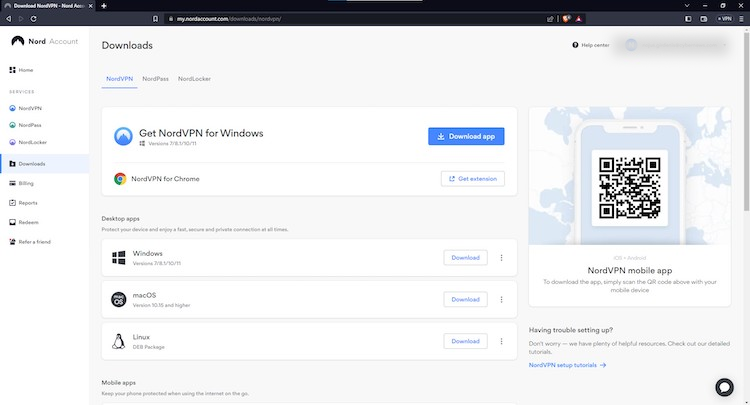Click the NordVPN icon beside Get NordVPN for Windows
Image resolution: width=750 pixels, height=405 pixels.
point(123,136)
